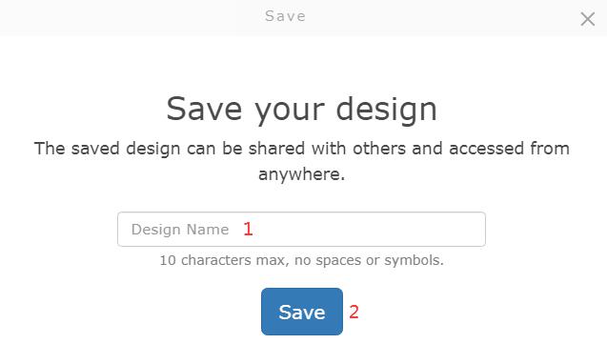Screen dimensions: 607x364
Task: Select the 'Save' title in dialog header
Action: coord(285,16)
